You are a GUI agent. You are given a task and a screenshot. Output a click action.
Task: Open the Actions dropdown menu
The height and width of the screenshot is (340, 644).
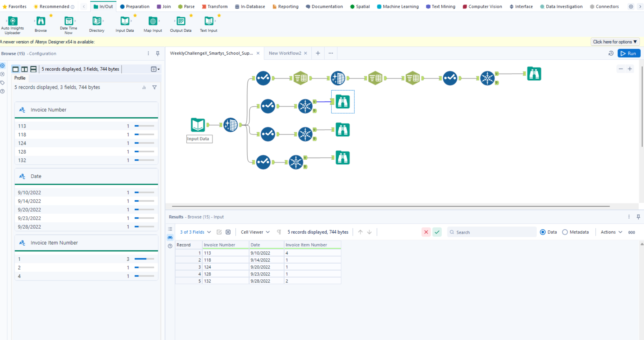pos(611,232)
